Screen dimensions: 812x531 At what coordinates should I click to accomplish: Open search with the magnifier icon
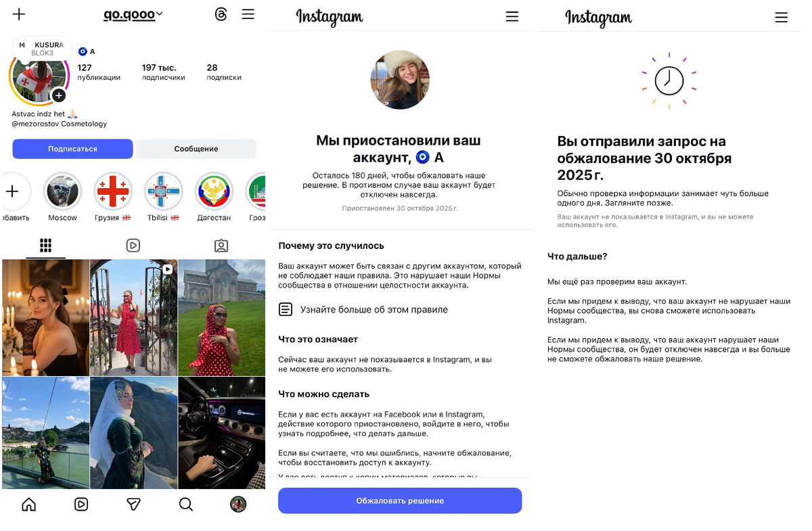click(185, 504)
